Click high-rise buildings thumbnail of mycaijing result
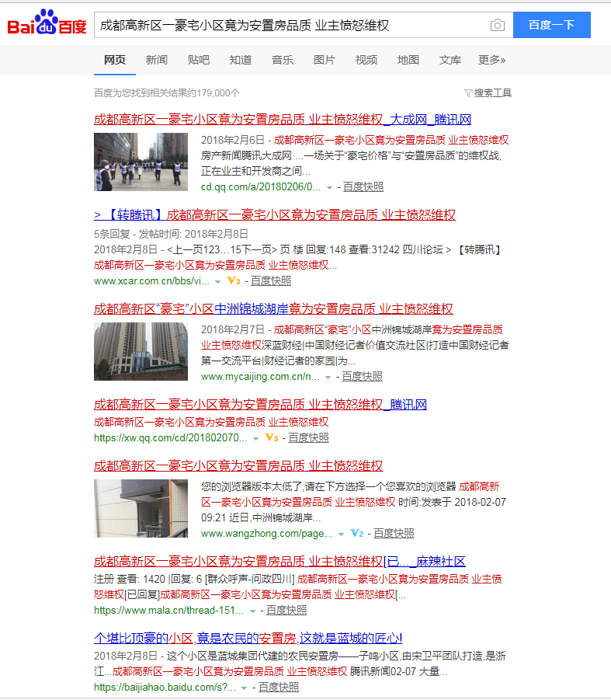 click(141, 352)
